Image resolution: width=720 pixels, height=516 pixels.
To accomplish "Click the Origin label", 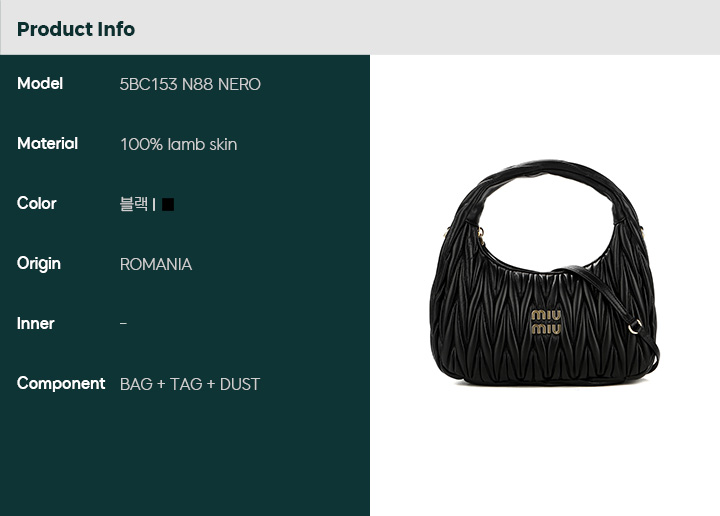I will (x=39, y=264).
